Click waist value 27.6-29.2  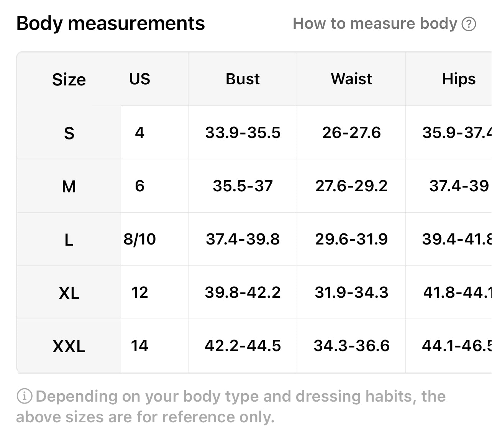(351, 186)
